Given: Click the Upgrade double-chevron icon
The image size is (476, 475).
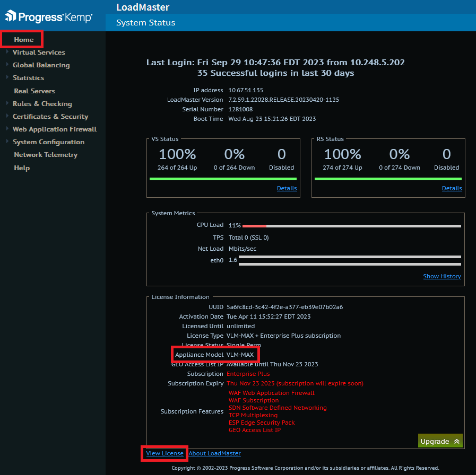Looking at the screenshot, I should coord(456,441).
